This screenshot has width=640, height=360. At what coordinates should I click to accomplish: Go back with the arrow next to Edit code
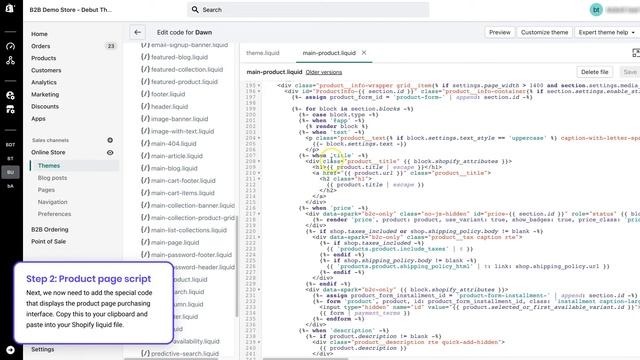[x=138, y=32]
